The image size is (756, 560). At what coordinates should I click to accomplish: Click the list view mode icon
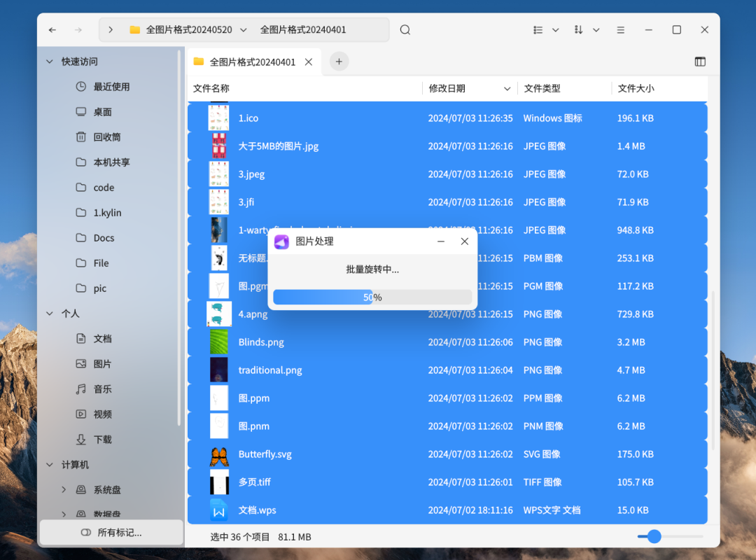(x=538, y=30)
